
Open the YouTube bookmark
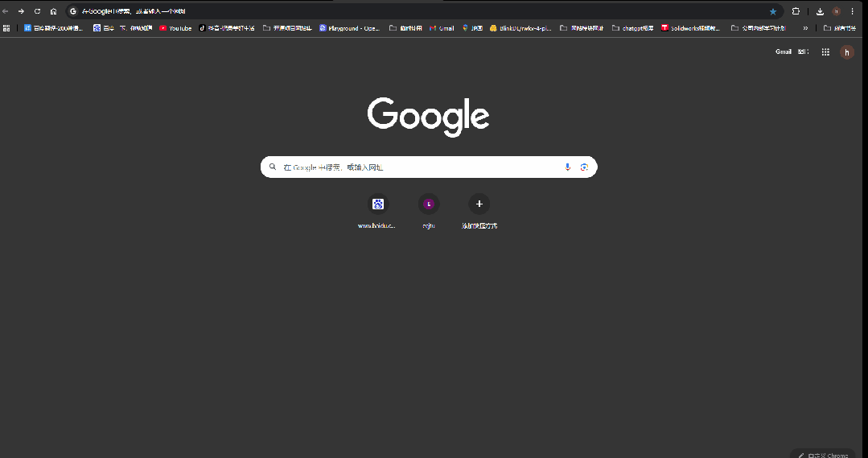point(175,27)
